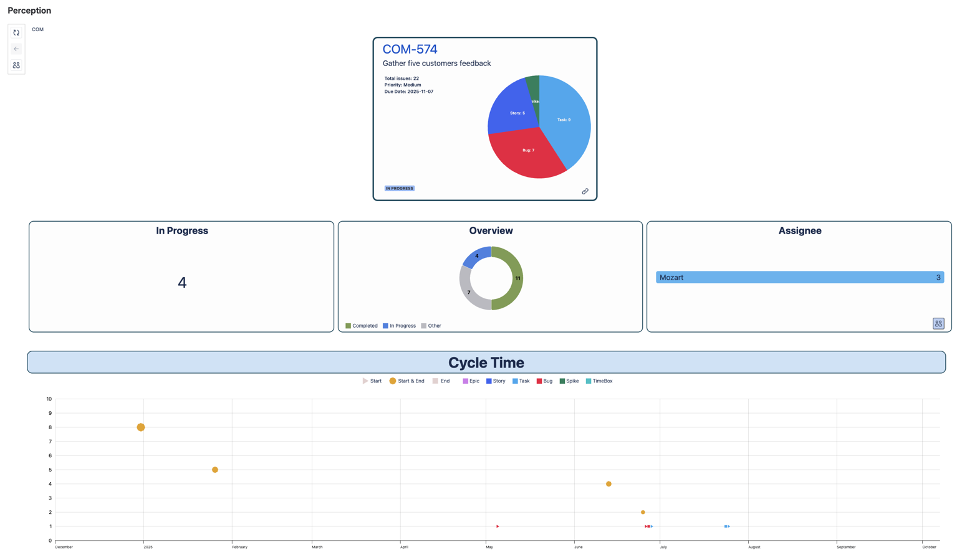The height and width of the screenshot is (560, 962).
Task: Click the refresh icon in left sidebar
Action: click(x=16, y=33)
